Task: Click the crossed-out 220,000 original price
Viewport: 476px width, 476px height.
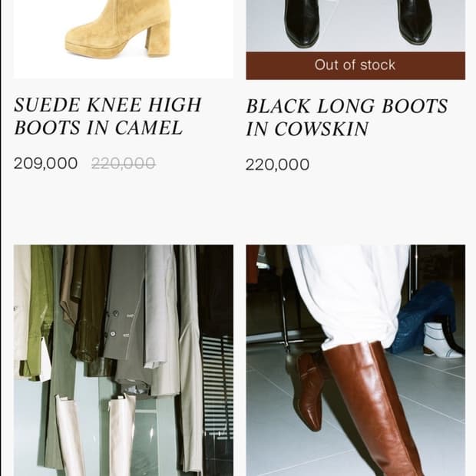Action: 124,164
